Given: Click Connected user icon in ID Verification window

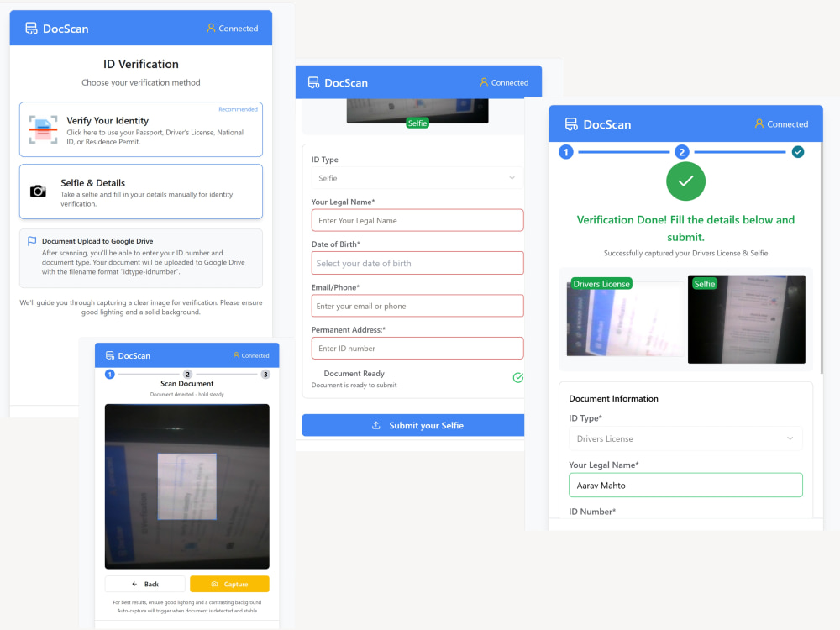Looking at the screenshot, I should point(211,28).
